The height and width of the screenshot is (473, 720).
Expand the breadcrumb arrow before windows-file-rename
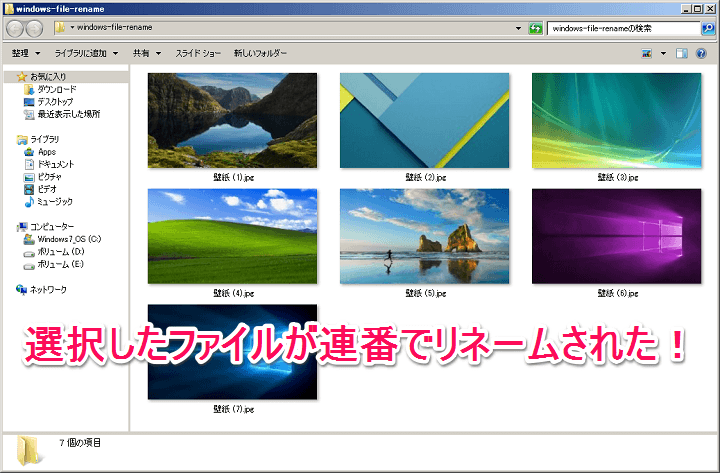pos(72,28)
